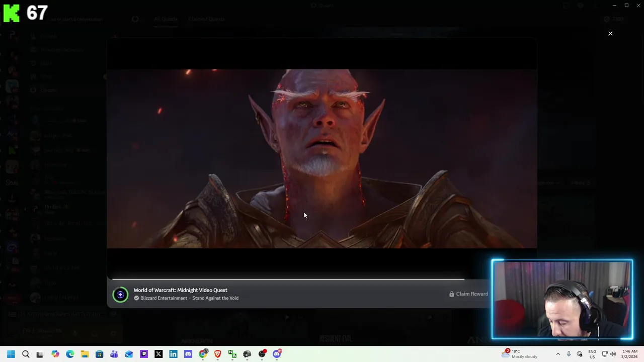Click the verified checkmark beside Blizzard Entertainment
This screenshot has width=644, height=362.
click(x=136, y=298)
